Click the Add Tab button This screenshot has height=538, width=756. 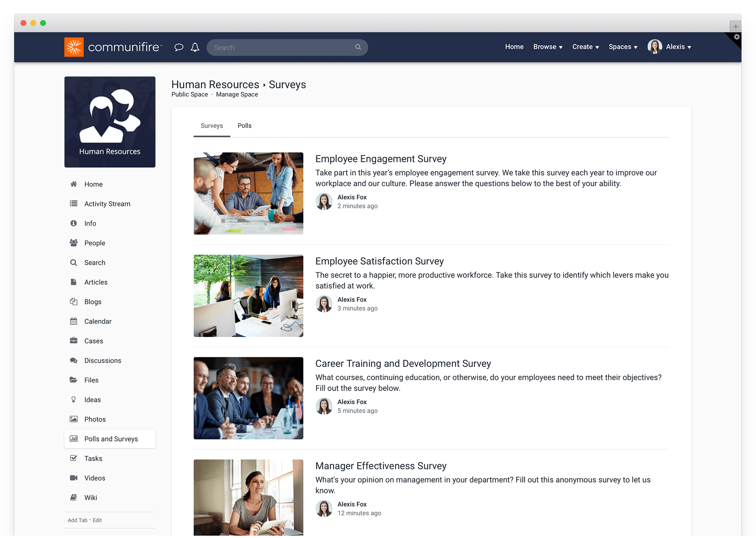click(77, 520)
